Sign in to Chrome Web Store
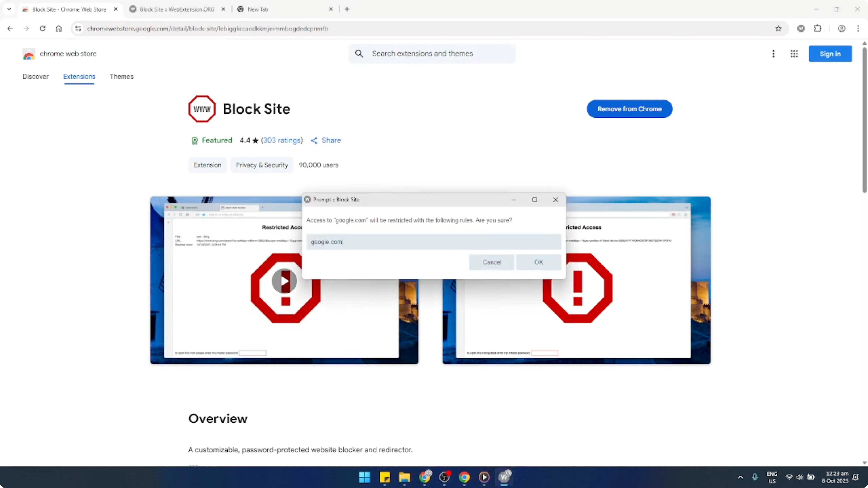The width and height of the screenshot is (868, 488). [830, 54]
